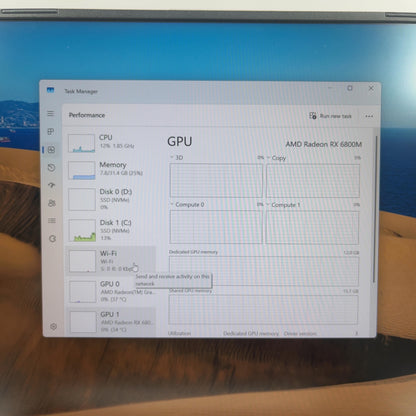
Task: Open the hamburger navigation menu
Action: [51, 114]
